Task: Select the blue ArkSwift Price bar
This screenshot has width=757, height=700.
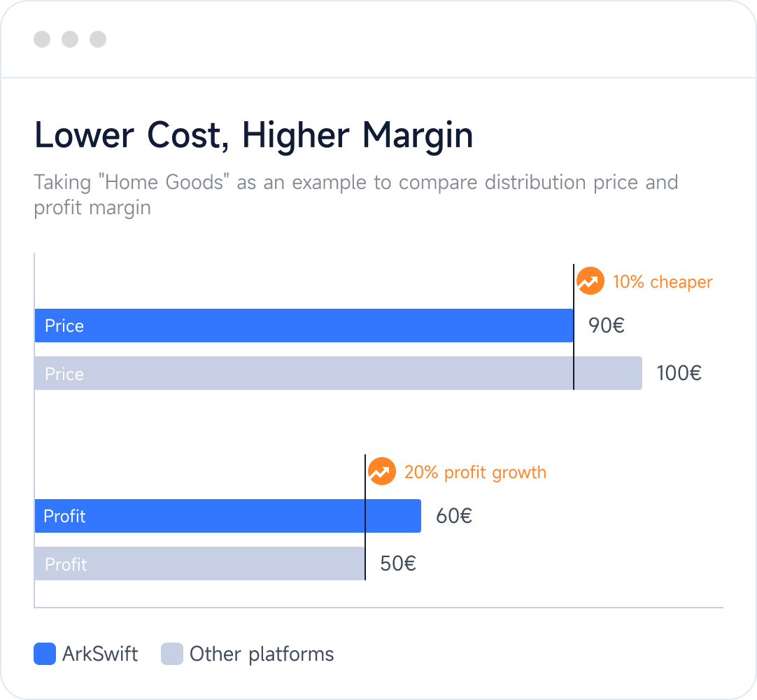Action: [x=304, y=325]
